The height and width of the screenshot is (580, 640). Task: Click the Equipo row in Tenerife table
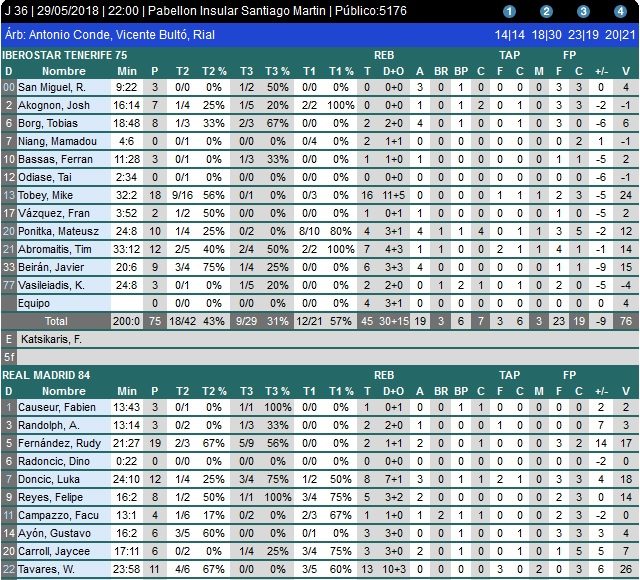point(35,303)
